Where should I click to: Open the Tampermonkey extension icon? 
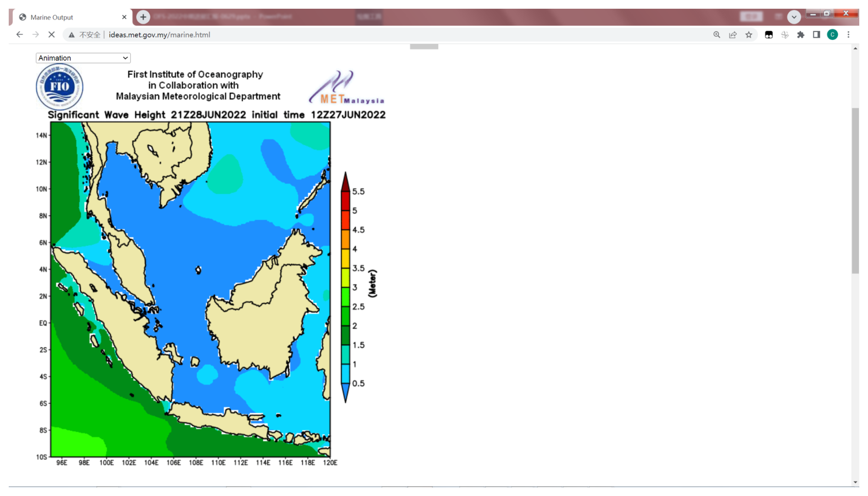pyautogui.click(x=769, y=34)
